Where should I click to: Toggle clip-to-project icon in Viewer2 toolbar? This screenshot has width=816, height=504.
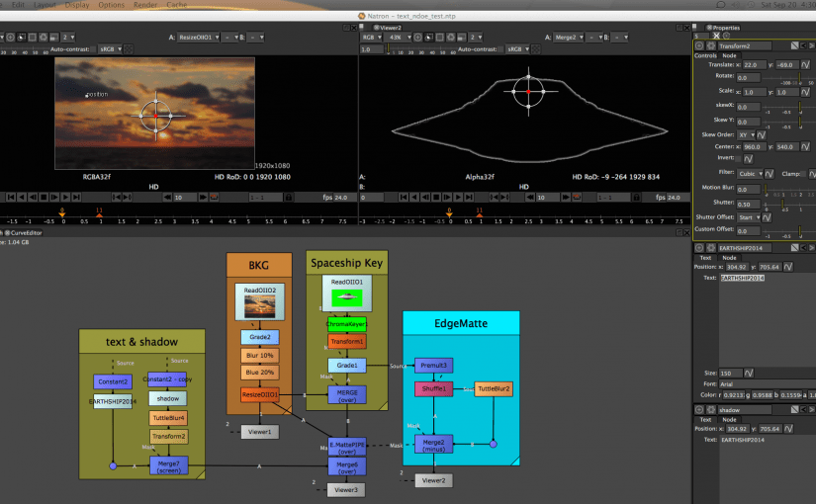429,38
